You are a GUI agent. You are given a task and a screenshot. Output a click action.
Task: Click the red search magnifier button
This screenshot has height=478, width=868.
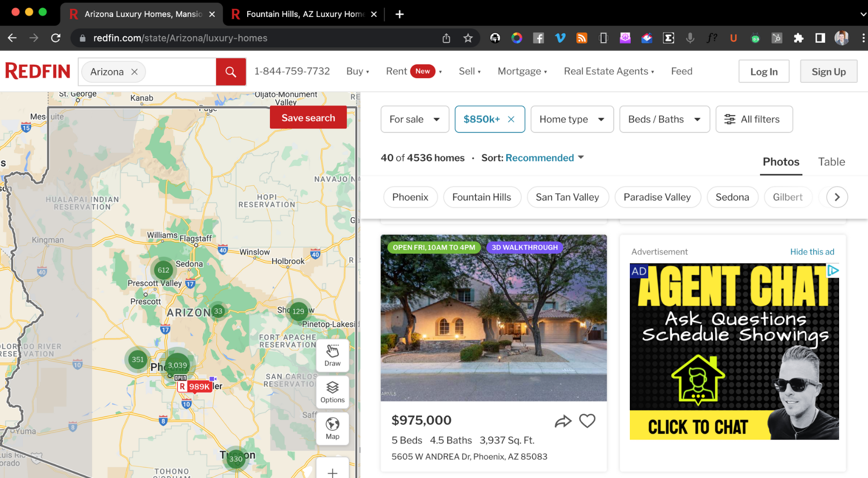[x=231, y=72]
